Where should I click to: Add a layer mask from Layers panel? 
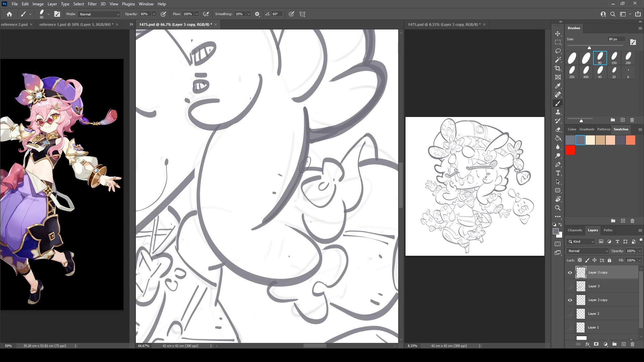pyautogui.click(x=596, y=344)
